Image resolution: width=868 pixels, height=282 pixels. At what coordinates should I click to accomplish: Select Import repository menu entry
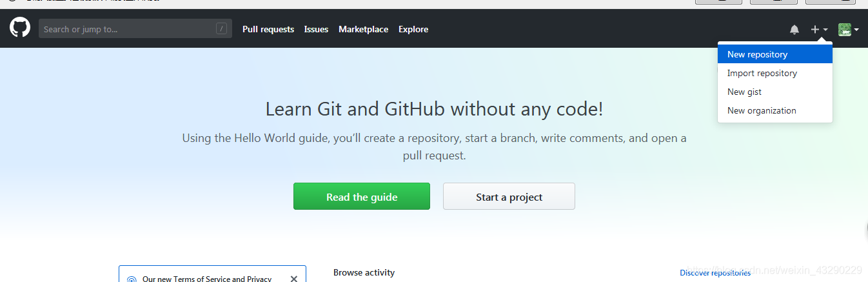click(775, 73)
